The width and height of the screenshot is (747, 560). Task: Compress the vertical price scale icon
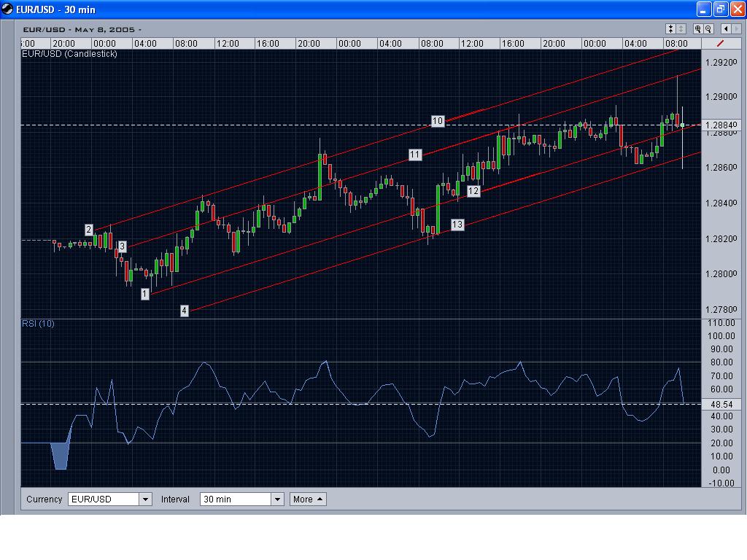tap(671, 28)
